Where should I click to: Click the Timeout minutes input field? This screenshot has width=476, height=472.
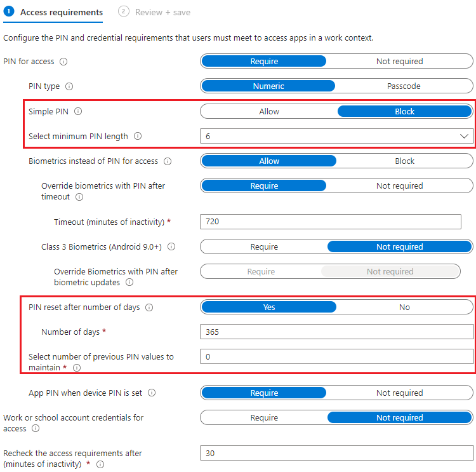click(330, 222)
